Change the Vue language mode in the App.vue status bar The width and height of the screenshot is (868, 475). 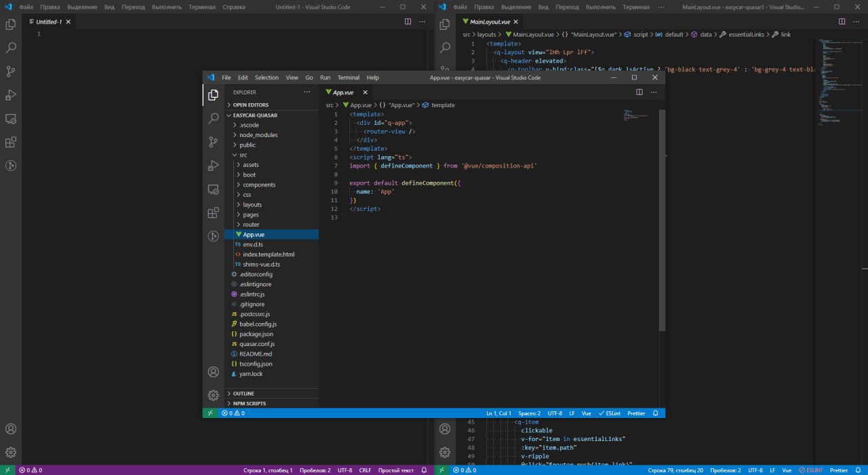tap(586, 413)
